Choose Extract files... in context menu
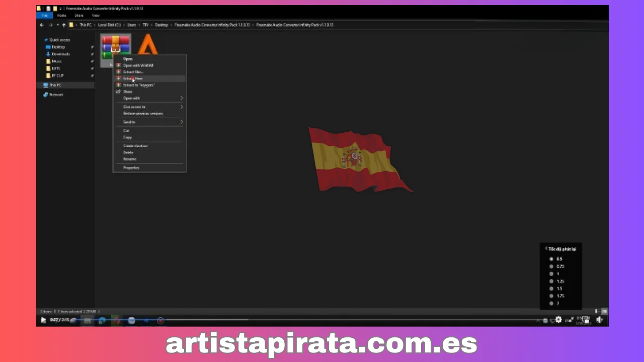Image resolution: width=644 pixels, height=362 pixels. 133,72
